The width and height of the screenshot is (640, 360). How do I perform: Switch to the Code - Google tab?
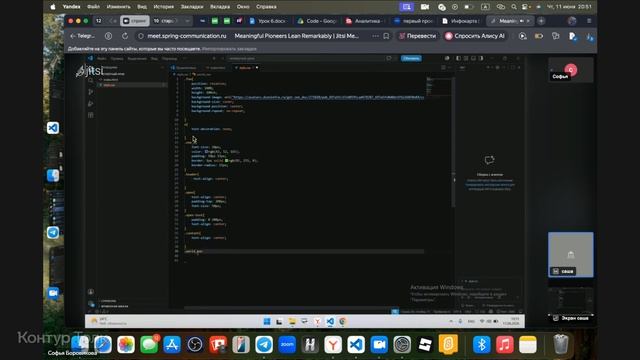pos(317,21)
